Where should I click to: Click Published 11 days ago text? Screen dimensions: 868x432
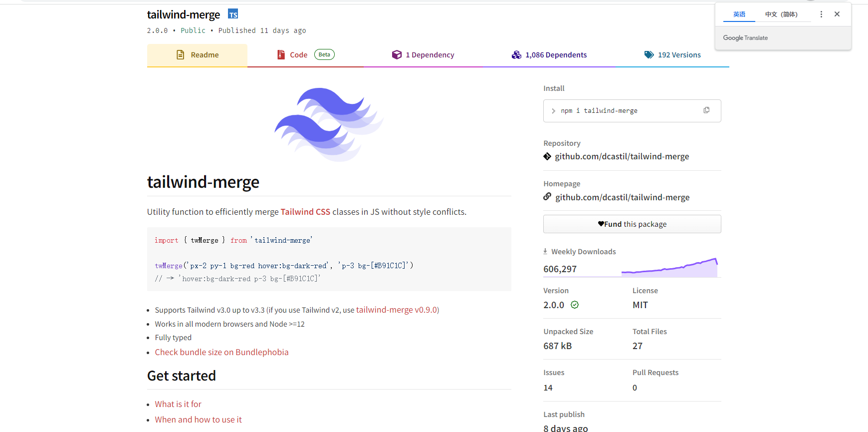click(x=262, y=30)
